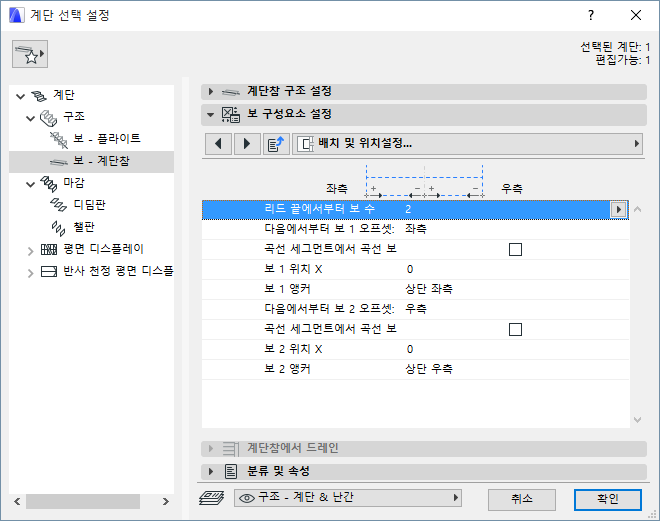This screenshot has height=521, width=660.
Task: Select the 리드 끝에서부터 보 수 row
Action: (x=415, y=209)
